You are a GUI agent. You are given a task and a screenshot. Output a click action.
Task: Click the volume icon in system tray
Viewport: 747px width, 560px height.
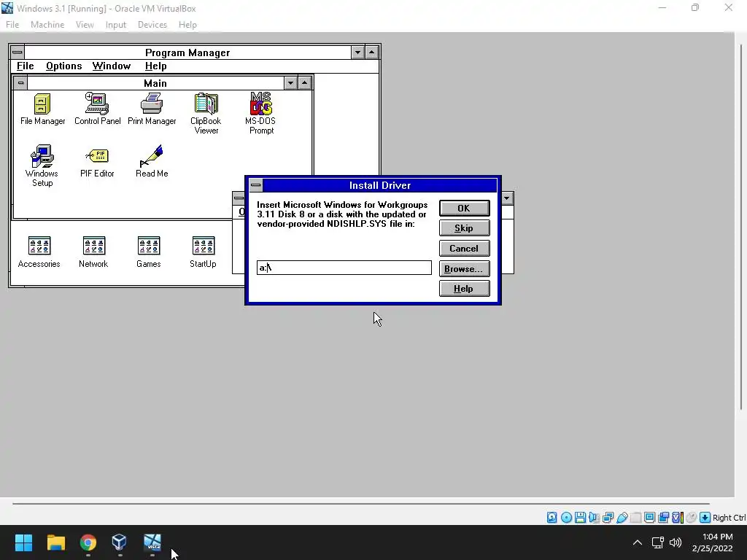(x=676, y=542)
